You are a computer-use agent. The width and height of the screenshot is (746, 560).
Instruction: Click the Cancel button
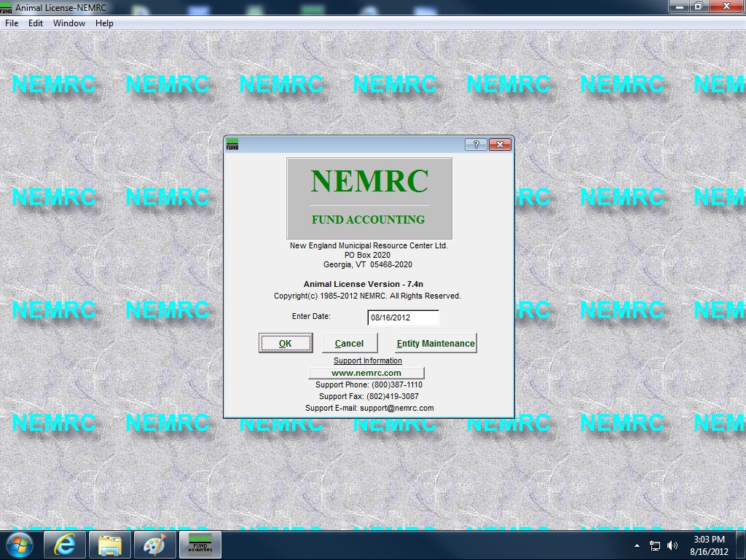click(x=349, y=343)
